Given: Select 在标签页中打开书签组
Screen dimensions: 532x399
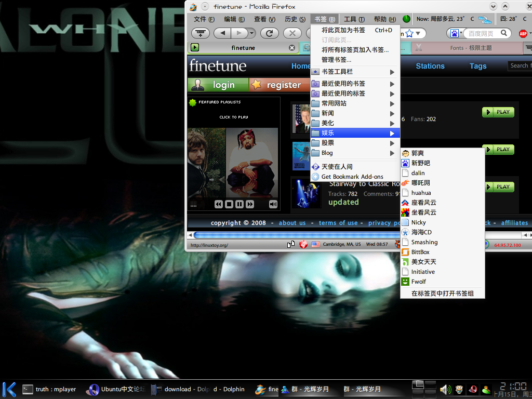Looking at the screenshot, I should pos(443,294).
